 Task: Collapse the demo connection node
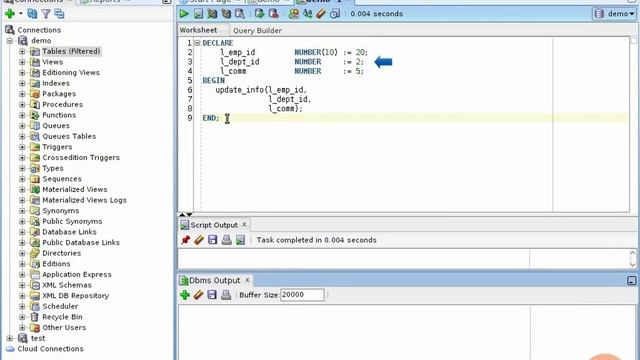click(x=10, y=41)
